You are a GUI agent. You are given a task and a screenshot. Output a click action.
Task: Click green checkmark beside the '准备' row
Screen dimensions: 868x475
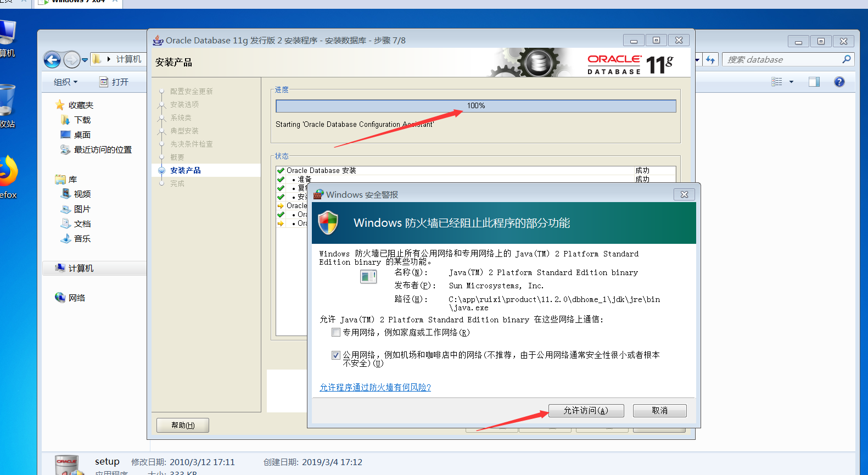coord(281,180)
